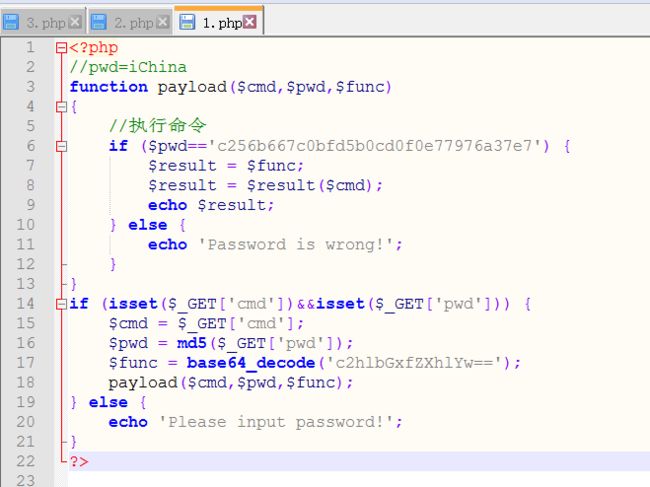Click 'echo $result;' on line 9

[211, 206]
